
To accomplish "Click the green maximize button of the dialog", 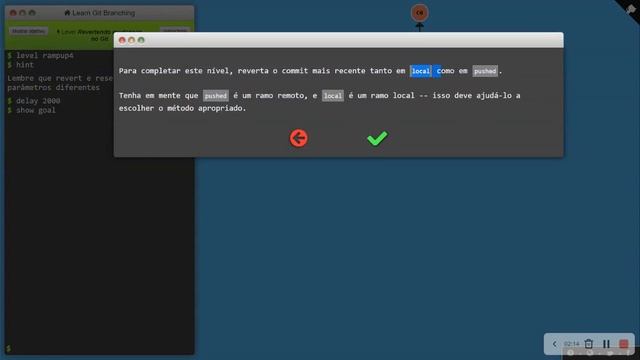I will pos(141,40).
